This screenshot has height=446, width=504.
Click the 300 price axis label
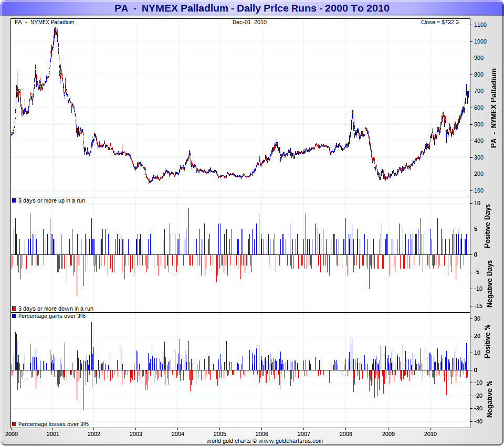click(479, 157)
